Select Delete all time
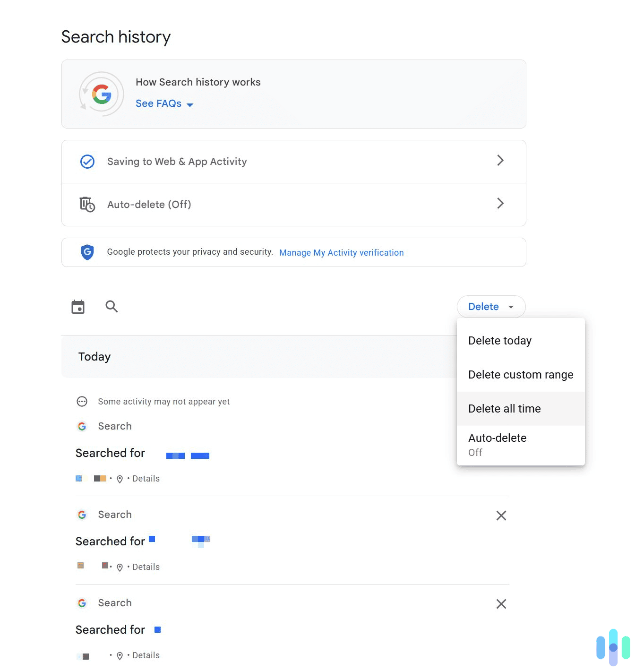 (504, 408)
